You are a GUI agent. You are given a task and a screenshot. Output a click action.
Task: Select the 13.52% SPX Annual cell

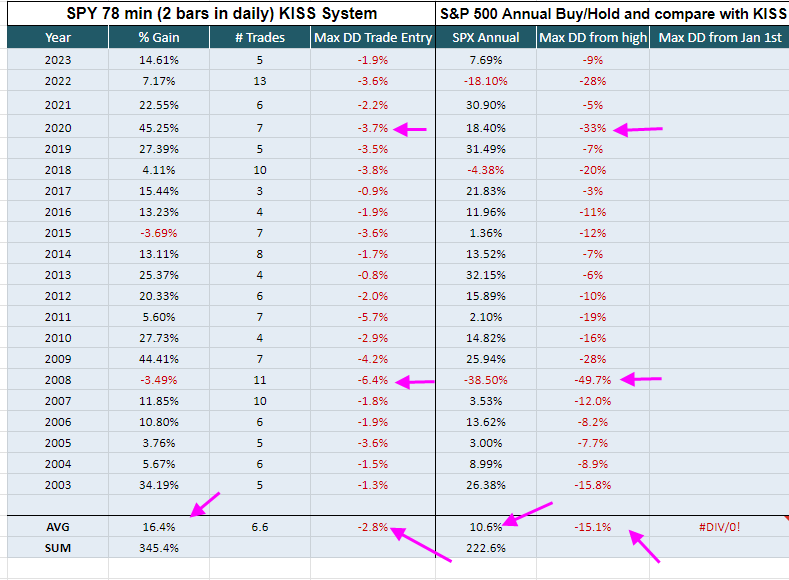(486, 254)
